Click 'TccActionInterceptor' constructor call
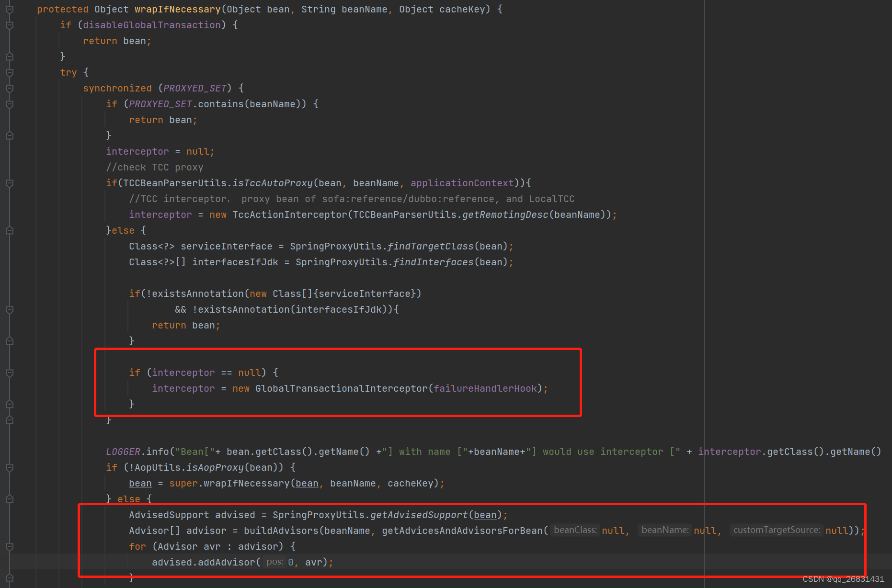The height and width of the screenshot is (588, 892). [x=290, y=215]
